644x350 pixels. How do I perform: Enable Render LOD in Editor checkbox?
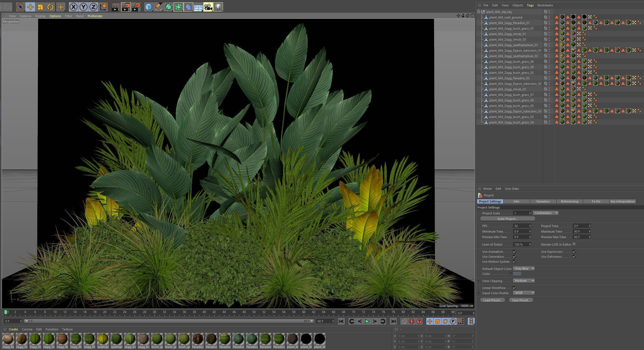tap(574, 244)
